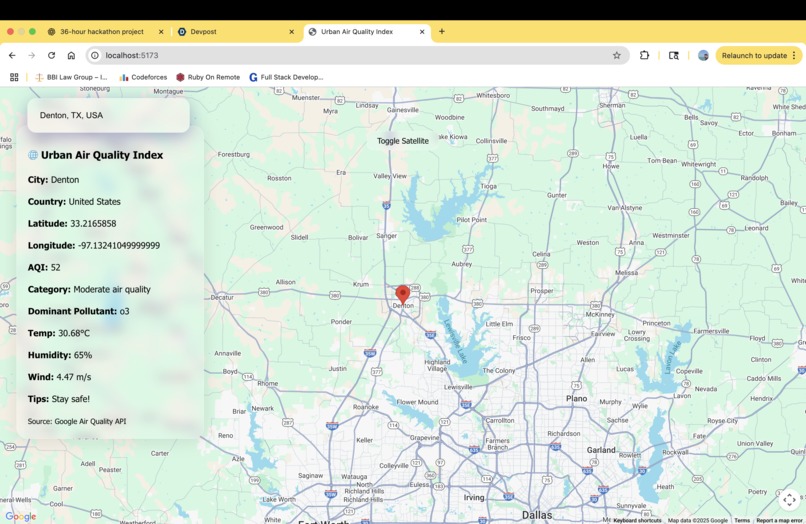Click the Latitude: 33.2165858 value
Viewport: 806px width, 524px height.
(x=72, y=224)
